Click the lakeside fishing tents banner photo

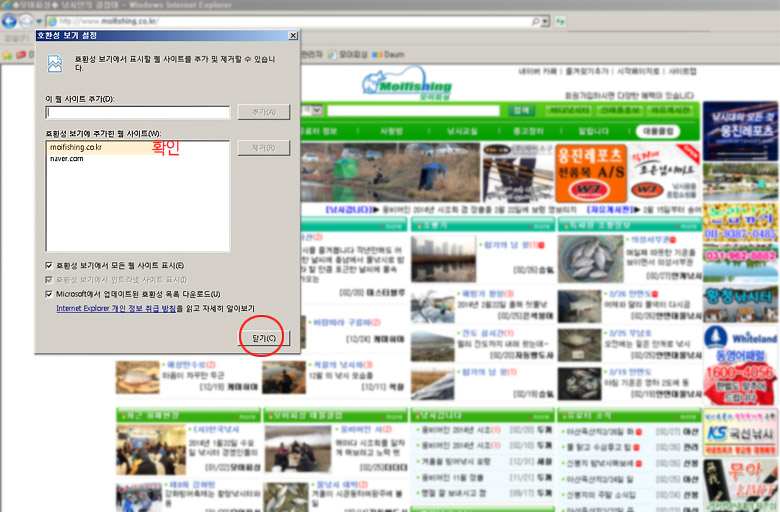390,172
